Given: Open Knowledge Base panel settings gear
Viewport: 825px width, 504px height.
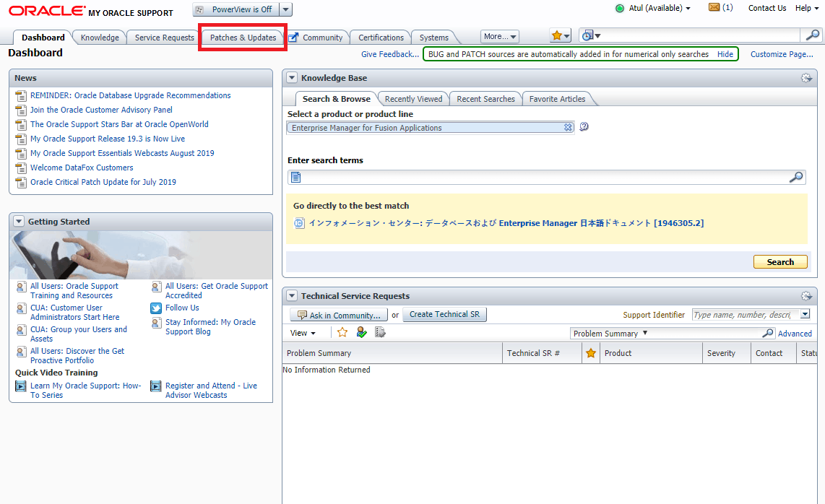Looking at the screenshot, I should [x=806, y=78].
